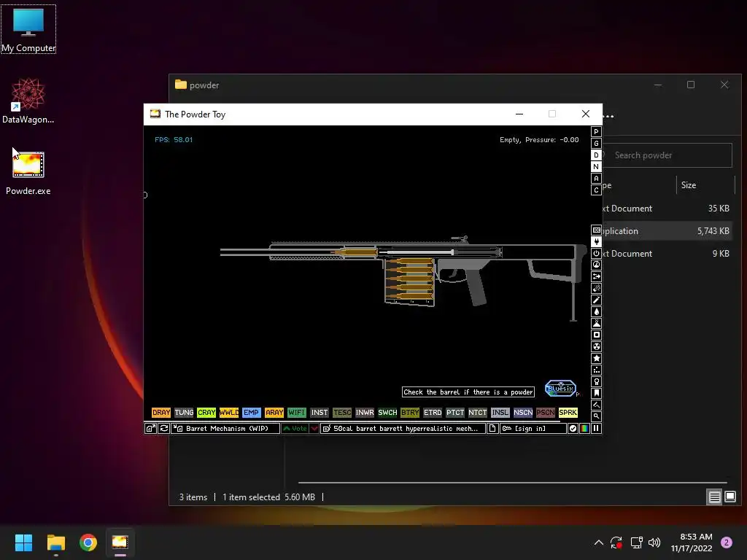The width and height of the screenshot is (747, 560).
Task: Select the EMP element
Action: [x=252, y=413]
